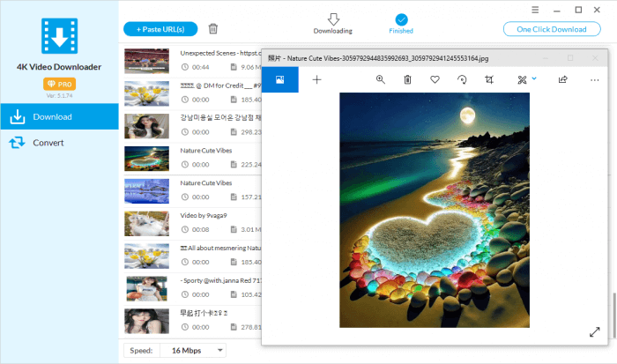Open the crop tool in the photo viewer
The height and width of the screenshot is (364, 617).
click(x=487, y=79)
